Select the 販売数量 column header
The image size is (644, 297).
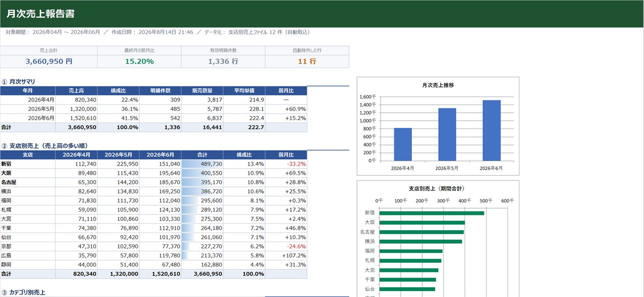tap(202, 91)
